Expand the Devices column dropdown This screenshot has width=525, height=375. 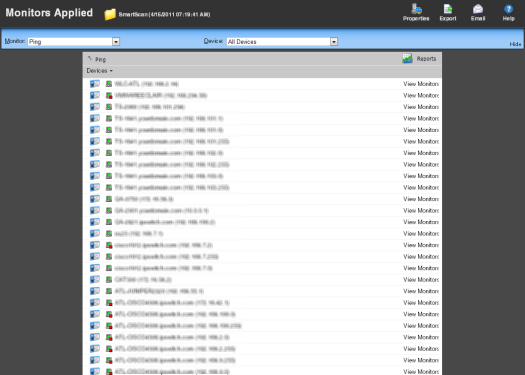99,71
